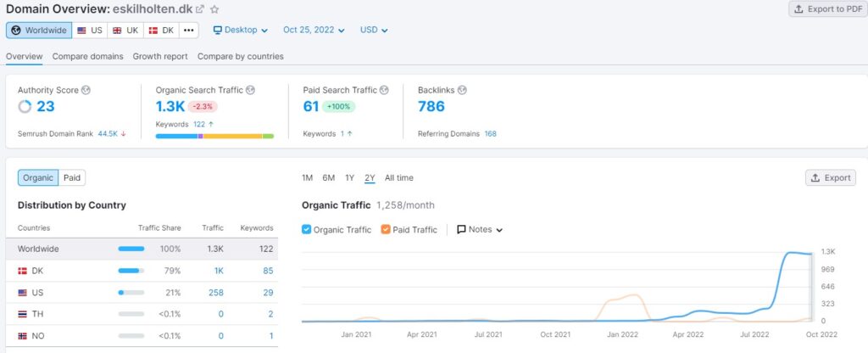Screen dimensions: 868x353
Task: Click the Authority Score ring gauge
Action: [25, 106]
